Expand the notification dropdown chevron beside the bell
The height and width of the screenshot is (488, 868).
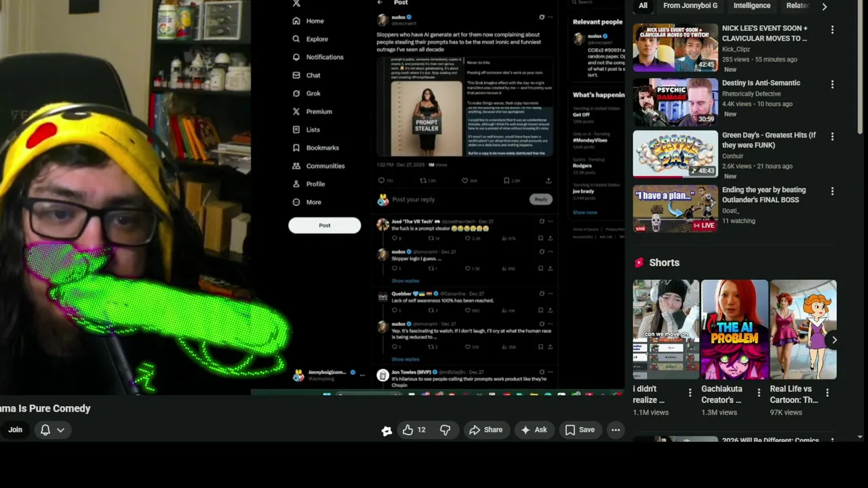tap(60, 430)
